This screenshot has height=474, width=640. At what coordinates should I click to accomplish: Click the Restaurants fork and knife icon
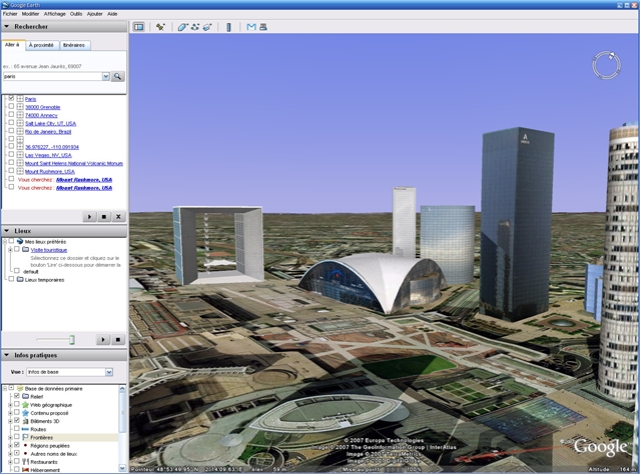(25, 462)
